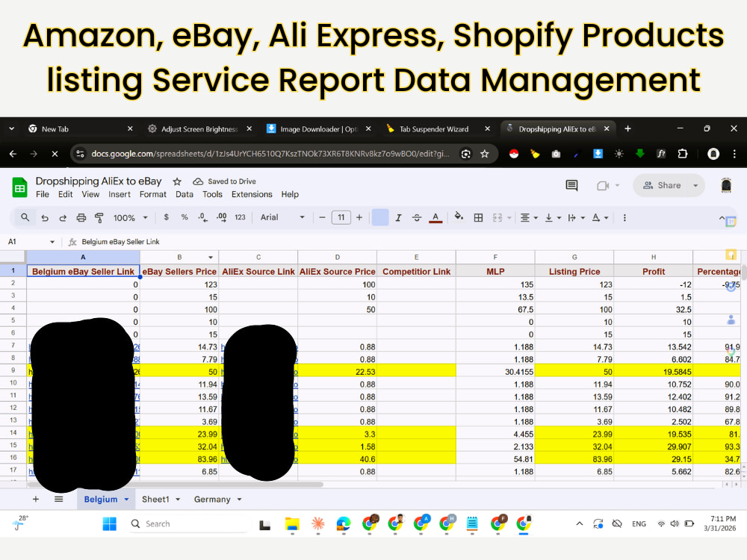Switch to the Sheet1 tab

156,499
